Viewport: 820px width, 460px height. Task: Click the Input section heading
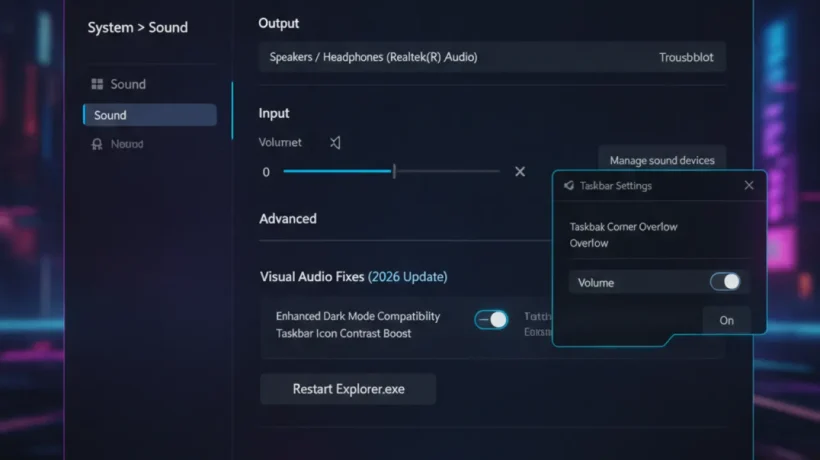274,113
